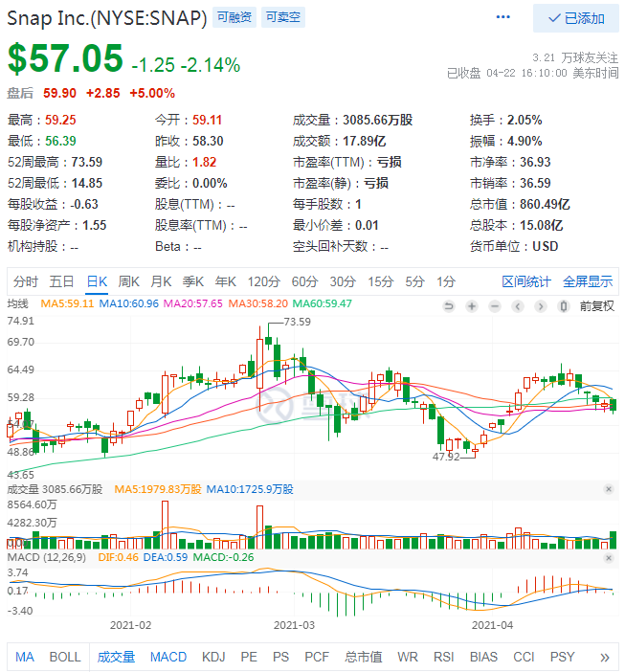
Task: Enable the PS indicator
Action: pos(280,657)
